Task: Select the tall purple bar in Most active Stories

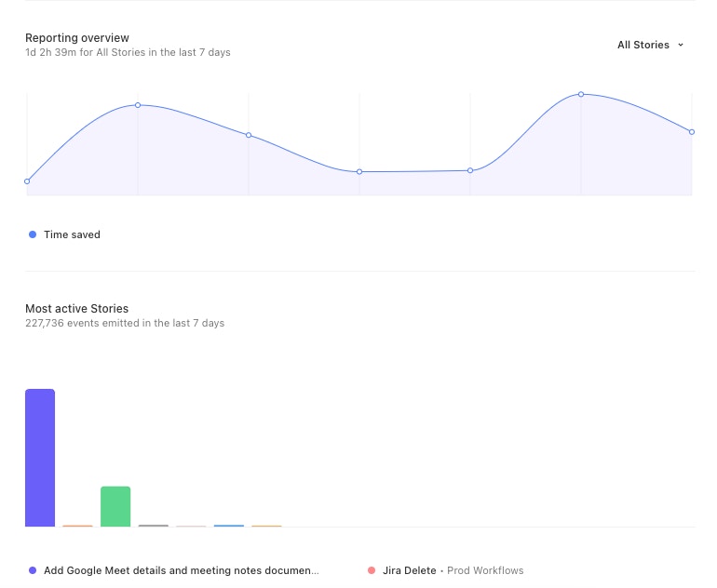Action: coord(40,458)
